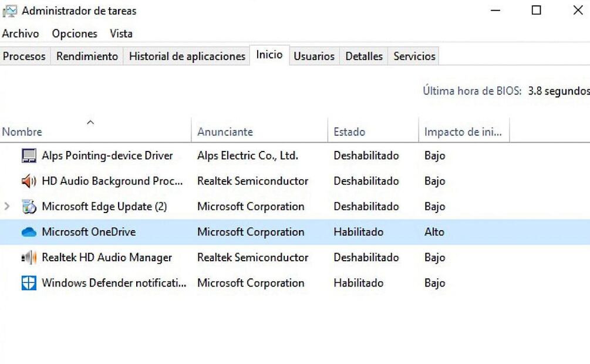Click the Realtek HD Audio Manager icon
The width and height of the screenshot is (590, 364).
29,258
